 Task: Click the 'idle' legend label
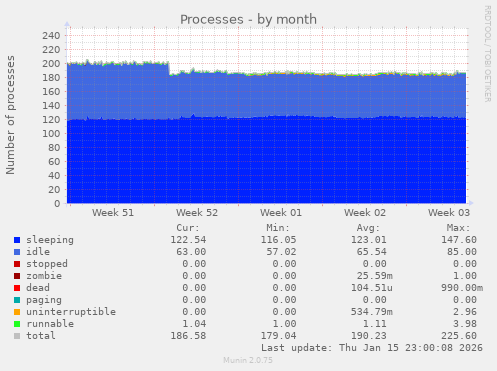click(38, 252)
